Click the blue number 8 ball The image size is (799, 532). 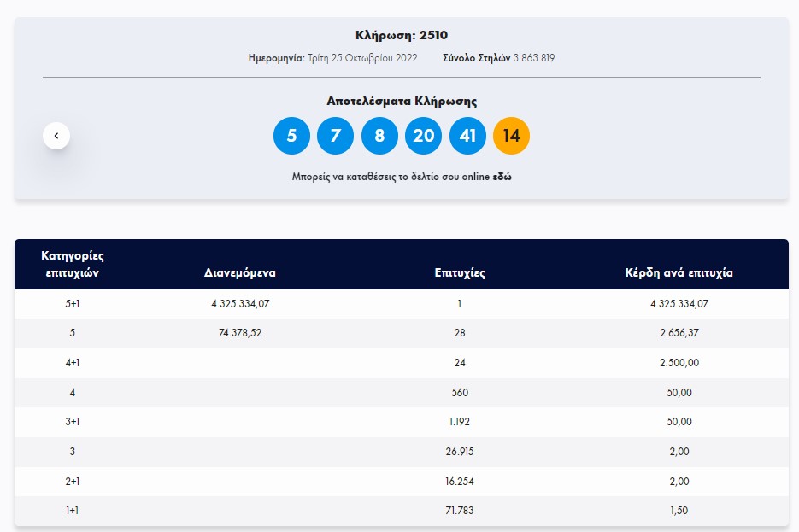(x=379, y=136)
